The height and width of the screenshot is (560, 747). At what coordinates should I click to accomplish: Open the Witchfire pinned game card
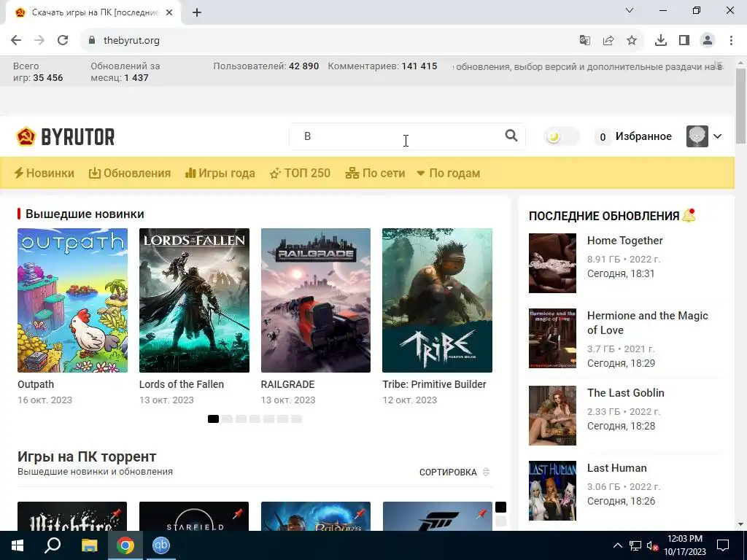point(72,516)
